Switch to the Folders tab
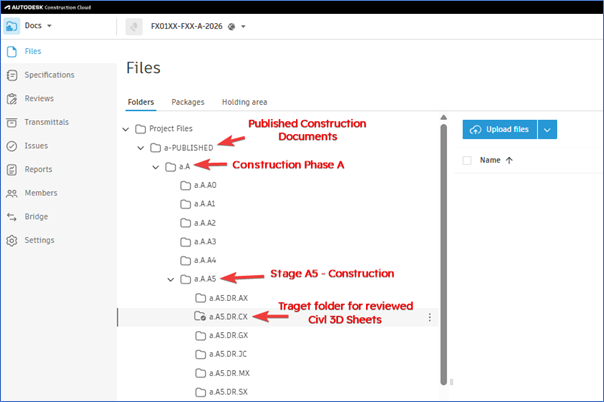 coord(141,102)
